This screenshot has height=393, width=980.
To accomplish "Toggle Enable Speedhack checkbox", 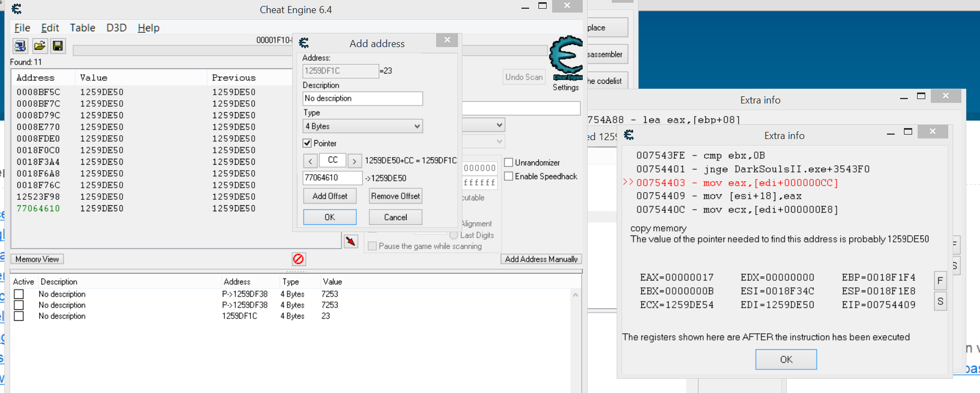I will click(x=509, y=176).
